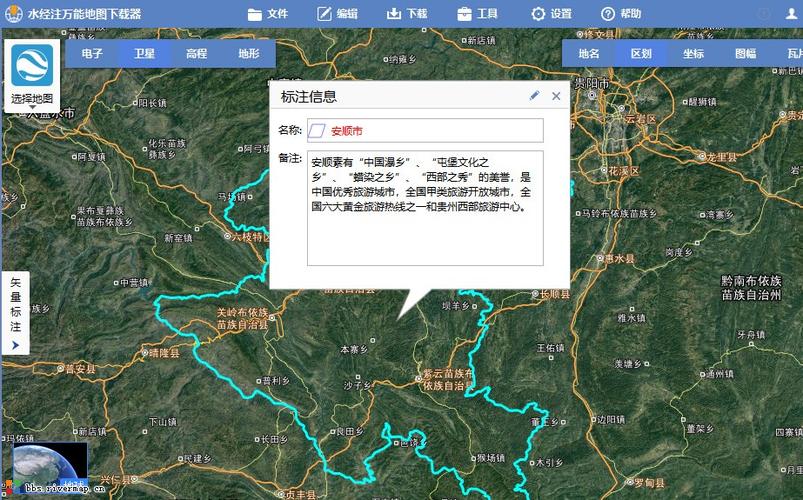Screen dimensions: 803x500
Task: Click the folder icon beside 文件
Action: click(x=255, y=14)
